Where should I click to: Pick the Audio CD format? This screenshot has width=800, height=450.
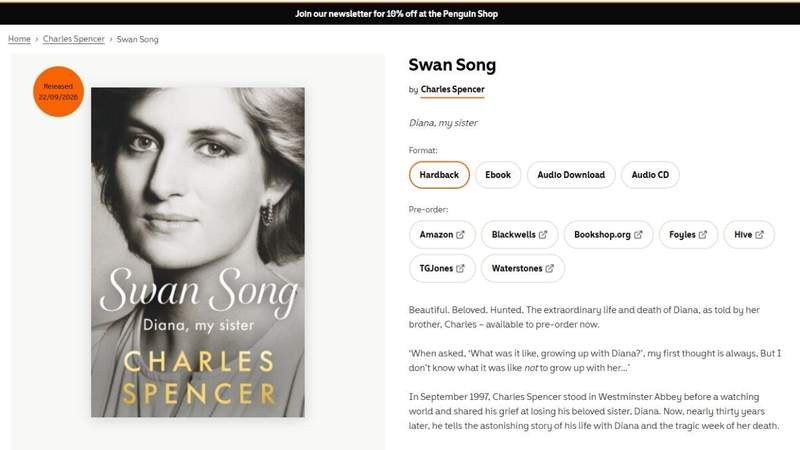pos(650,175)
